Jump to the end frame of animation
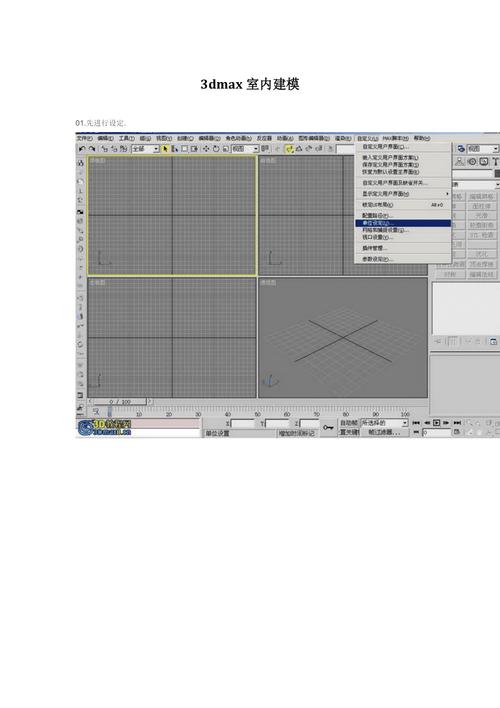Image resolution: width=500 pixels, height=708 pixels. point(457,423)
